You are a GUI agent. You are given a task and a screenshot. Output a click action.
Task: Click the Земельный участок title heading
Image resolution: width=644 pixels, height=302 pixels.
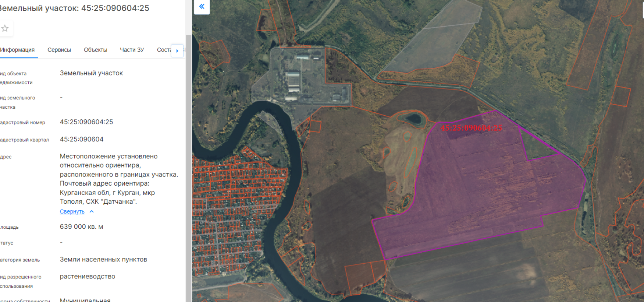74,8
